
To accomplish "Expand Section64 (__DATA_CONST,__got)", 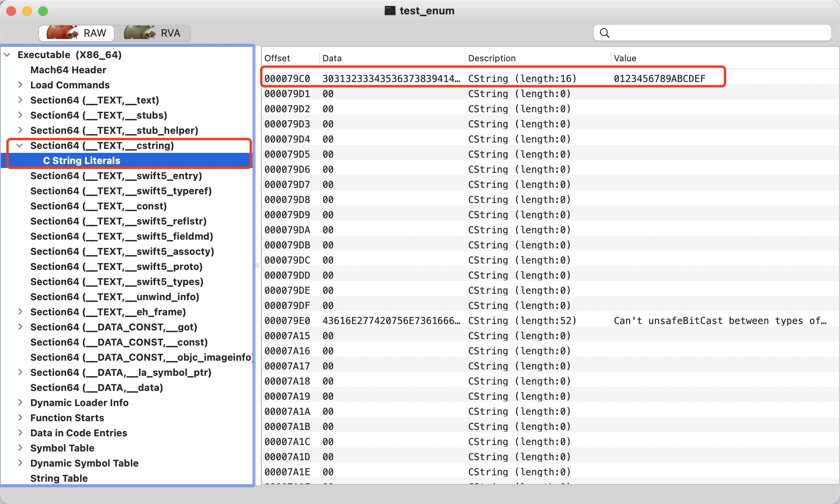I will click(x=20, y=327).
